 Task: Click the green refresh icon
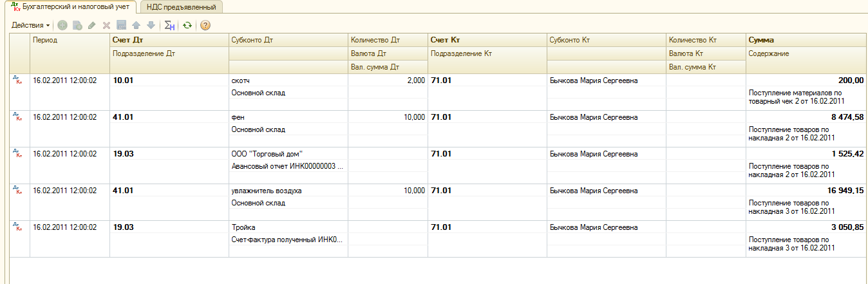point(187,25)
